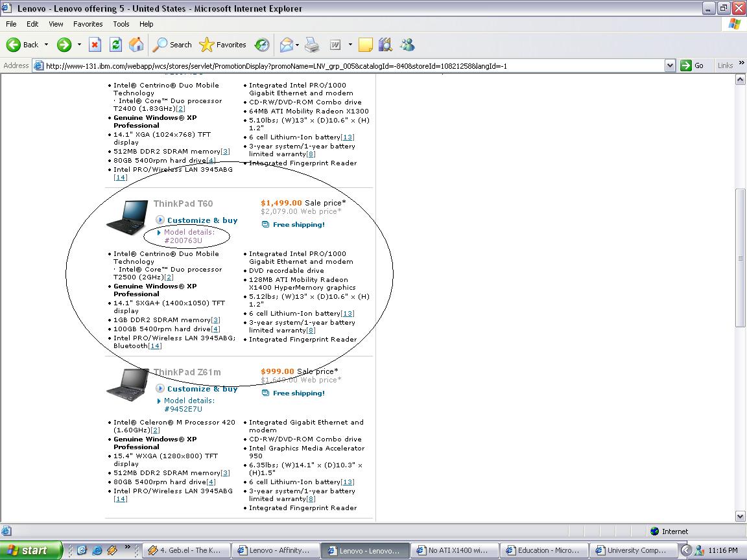Expand taskbar Quick Launch chevron
The width and height of the screenshot is (747, 560).
(127, 546)
